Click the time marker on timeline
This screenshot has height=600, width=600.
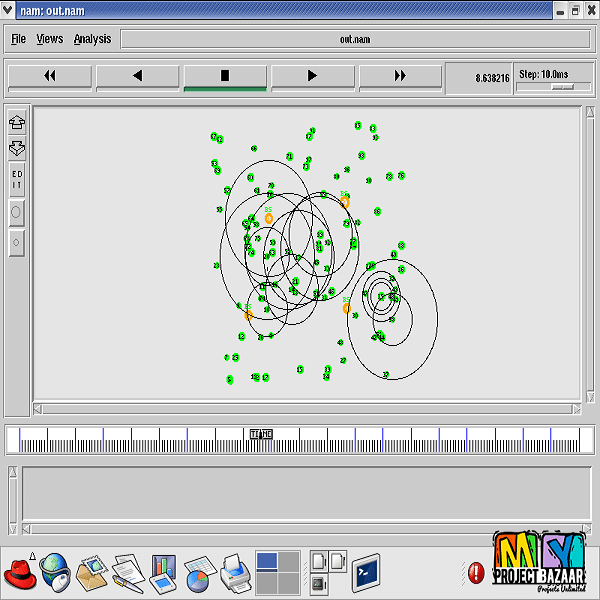[x=262, y=434]
